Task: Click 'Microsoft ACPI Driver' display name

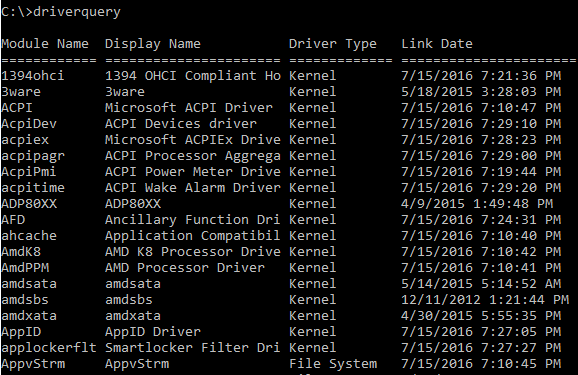Action: coord(189,108)
